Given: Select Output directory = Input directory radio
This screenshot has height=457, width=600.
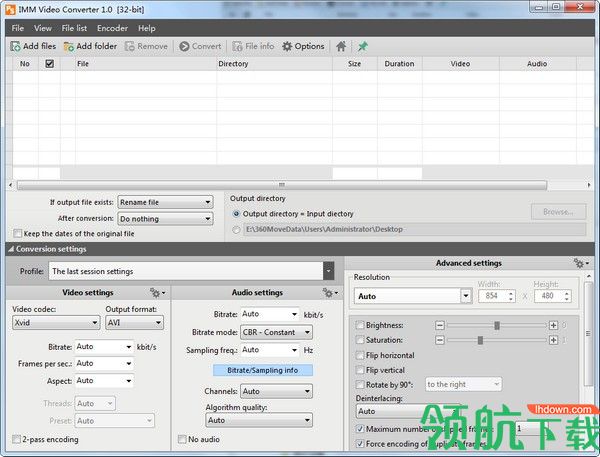Looking at the screenshot, I should 236,214.
